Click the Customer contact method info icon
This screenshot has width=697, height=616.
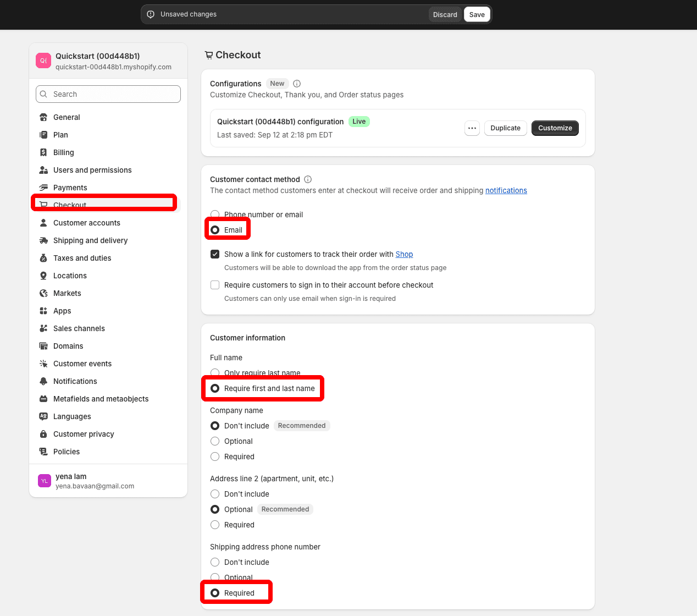308,179
